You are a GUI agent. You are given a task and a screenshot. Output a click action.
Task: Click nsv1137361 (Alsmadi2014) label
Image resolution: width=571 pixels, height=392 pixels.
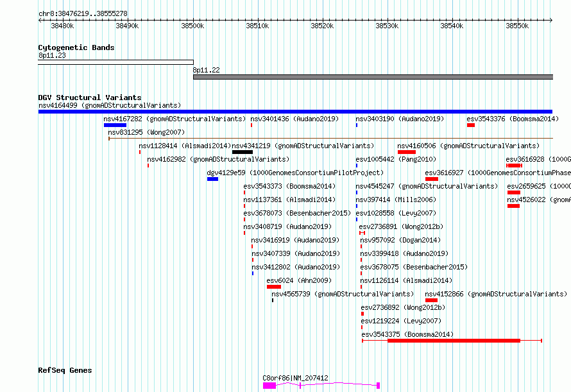click(x=289, y=200)
